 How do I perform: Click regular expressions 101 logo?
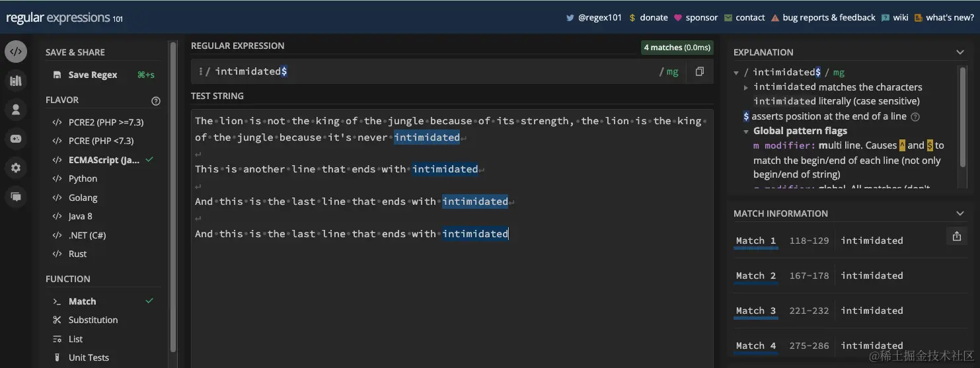pos(65,18)
